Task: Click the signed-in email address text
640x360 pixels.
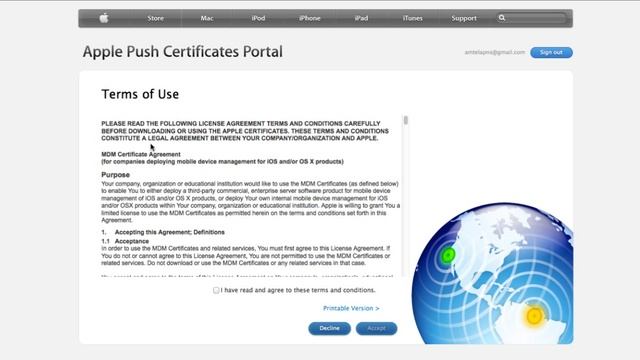Action: click(495, 52)
